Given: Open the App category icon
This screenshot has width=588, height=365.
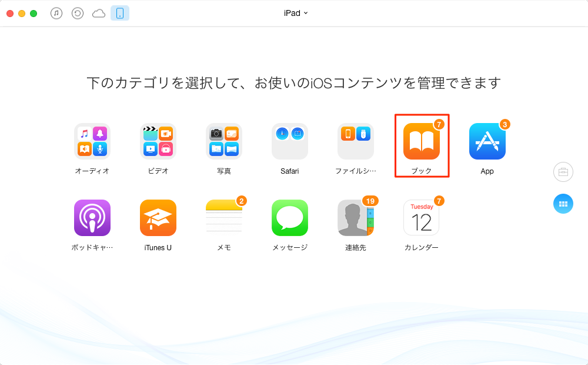Looking at the screenshot, I should click(x=487, y=141).
